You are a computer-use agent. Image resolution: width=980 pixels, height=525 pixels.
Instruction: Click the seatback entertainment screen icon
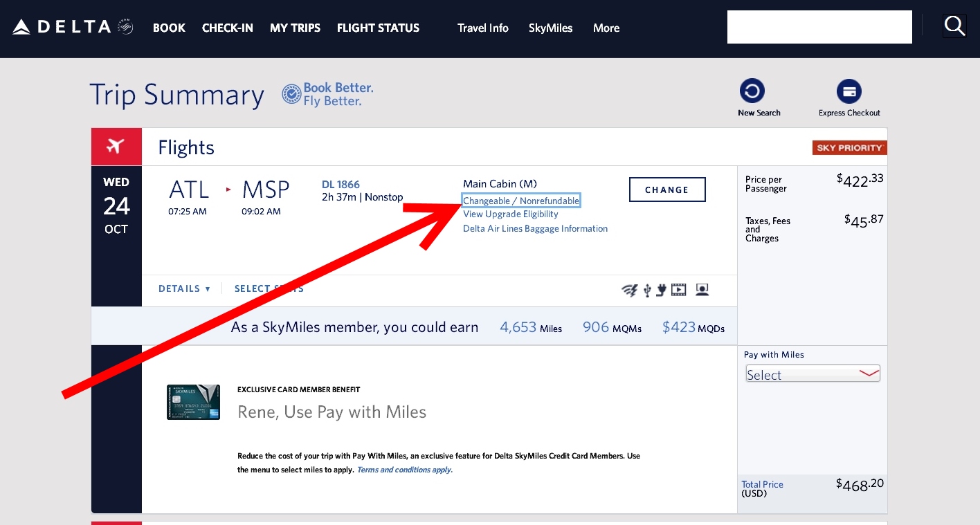(702, 289)
